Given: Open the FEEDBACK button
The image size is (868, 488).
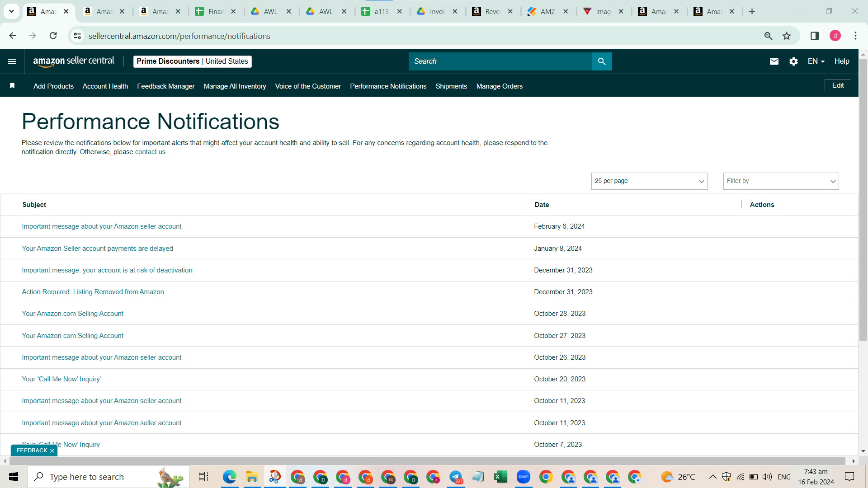Looking at the screenshot, I should (32, 450).
